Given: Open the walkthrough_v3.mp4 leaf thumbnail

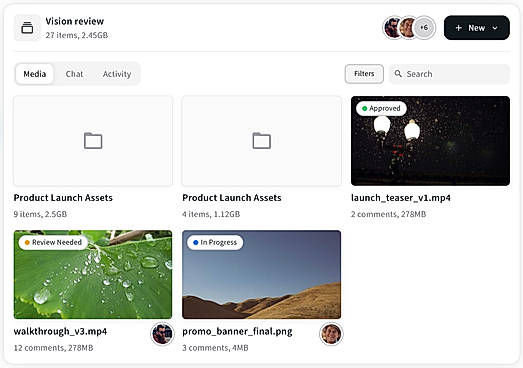Looking at the screenshot, I should click(93, 274).
